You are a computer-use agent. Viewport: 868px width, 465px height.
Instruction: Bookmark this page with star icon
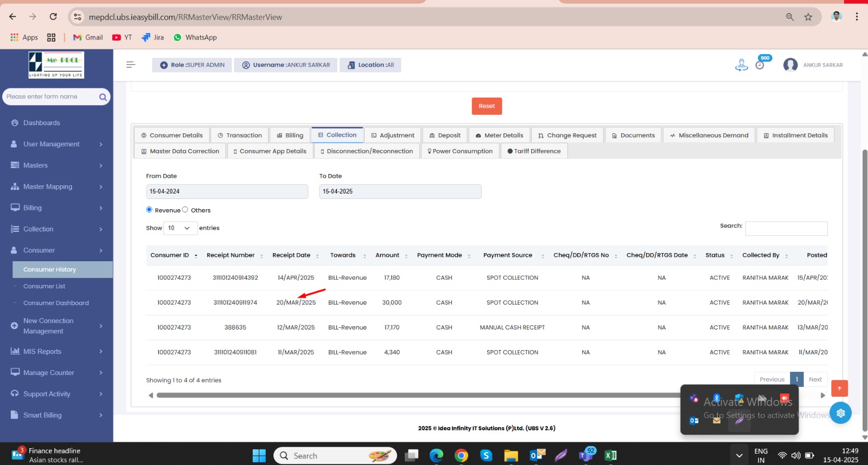(808, 17)
